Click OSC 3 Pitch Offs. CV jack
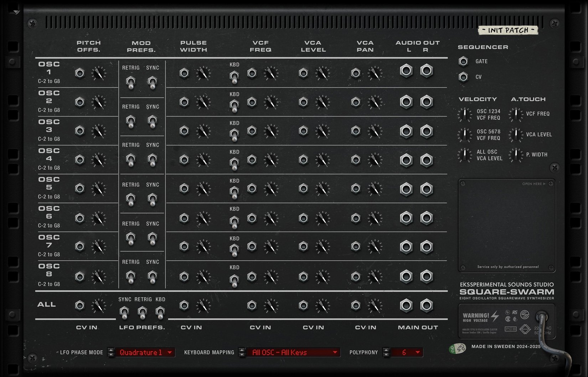This screenshot has height=377, width=588. point(80,131)
